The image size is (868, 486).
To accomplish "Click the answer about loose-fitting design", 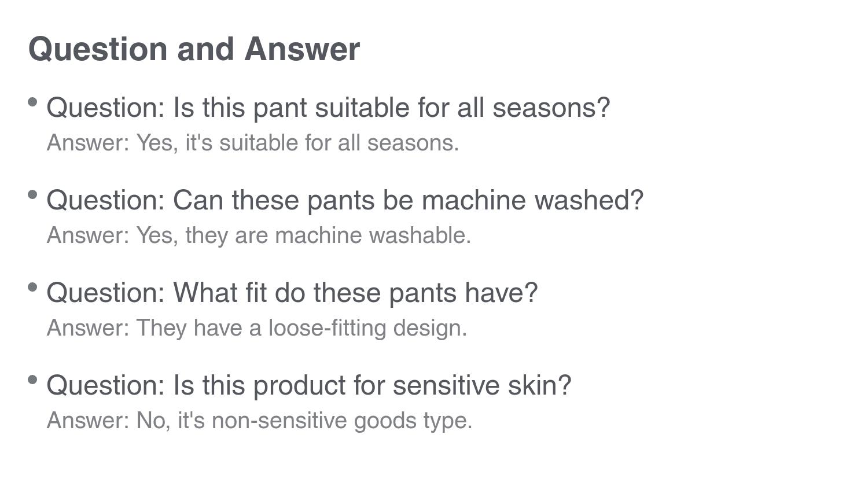I will pyautogui.click(x=256, y=328).
